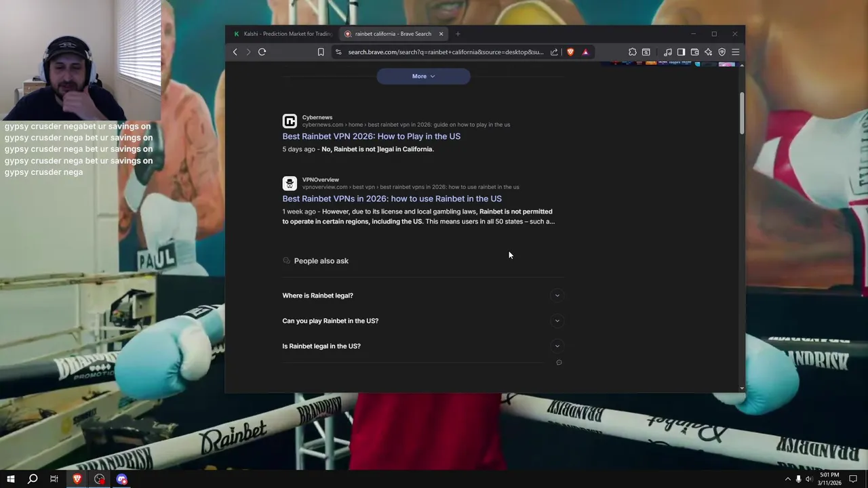Open the volume speaker tray icon

809,479
